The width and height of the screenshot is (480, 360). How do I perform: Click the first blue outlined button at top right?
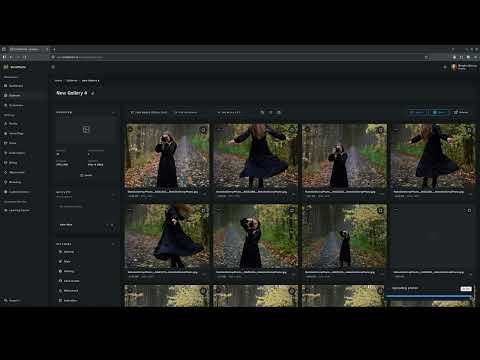click(418, 113)
